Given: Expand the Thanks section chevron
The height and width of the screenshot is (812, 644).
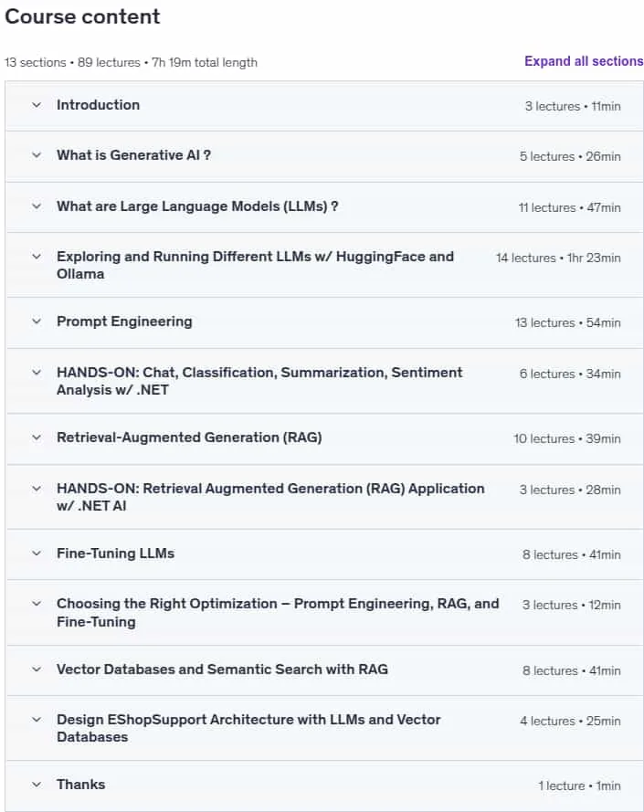Looking at the screenshot, I should click(x=37, y=785).
